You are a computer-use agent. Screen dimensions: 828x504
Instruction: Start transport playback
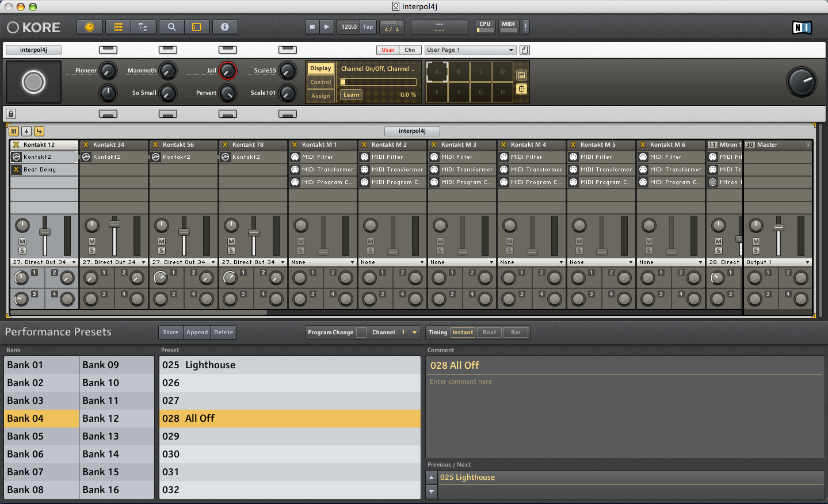pos(327,27)
